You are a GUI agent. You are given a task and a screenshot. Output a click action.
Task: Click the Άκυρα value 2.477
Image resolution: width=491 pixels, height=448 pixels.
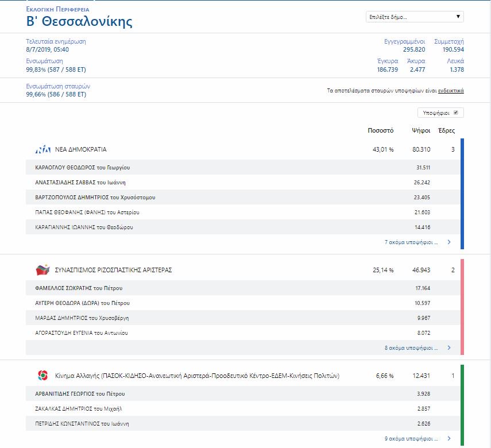(417, 69)
